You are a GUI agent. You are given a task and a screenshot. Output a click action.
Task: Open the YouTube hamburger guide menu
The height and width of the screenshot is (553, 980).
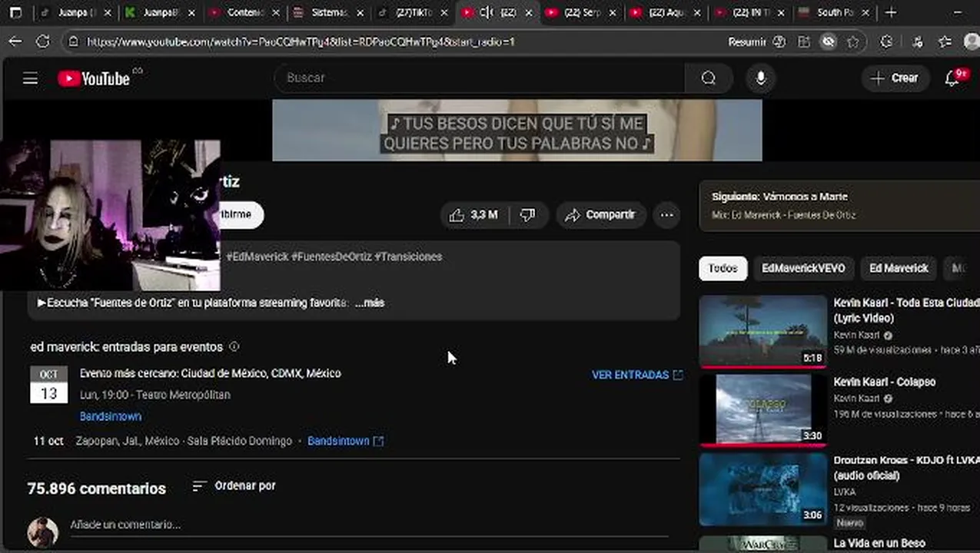point(30,78)
